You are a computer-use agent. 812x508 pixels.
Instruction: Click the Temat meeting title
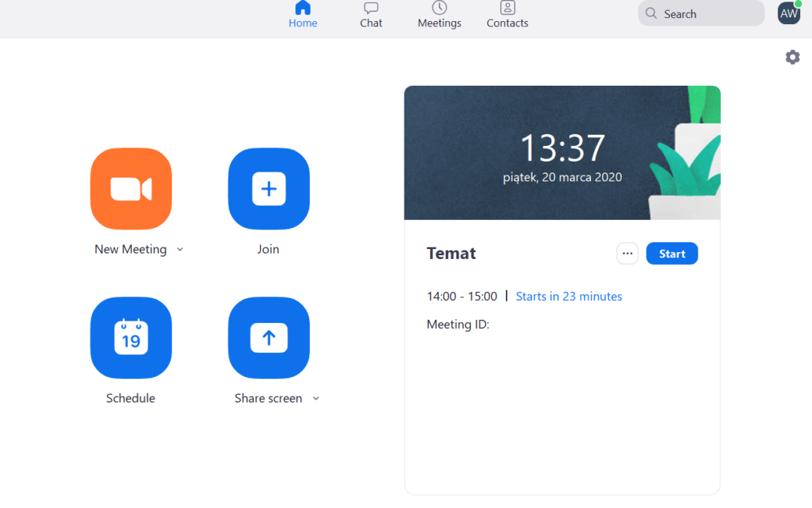pos(451,254)
